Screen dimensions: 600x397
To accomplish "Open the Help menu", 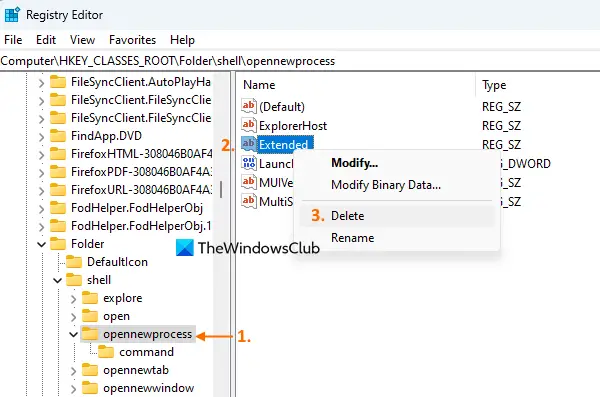I will [183, 40].
